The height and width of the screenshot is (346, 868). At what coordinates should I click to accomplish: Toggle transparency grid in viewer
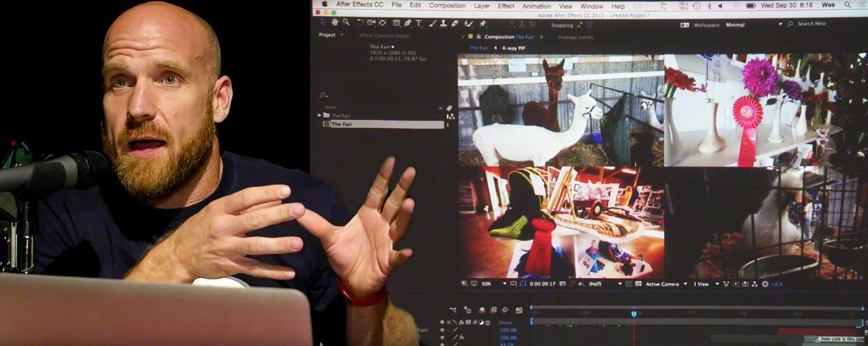(638, 284)
